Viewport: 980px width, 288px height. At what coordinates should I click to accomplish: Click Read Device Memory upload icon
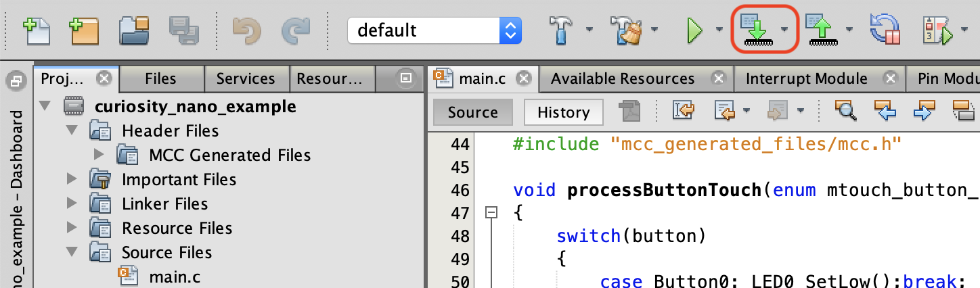coord(821,30)
